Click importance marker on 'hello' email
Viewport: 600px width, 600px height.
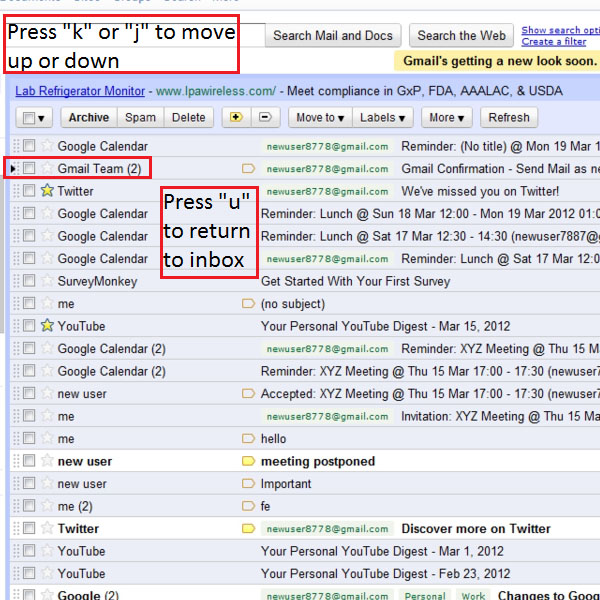pos(248,439)
